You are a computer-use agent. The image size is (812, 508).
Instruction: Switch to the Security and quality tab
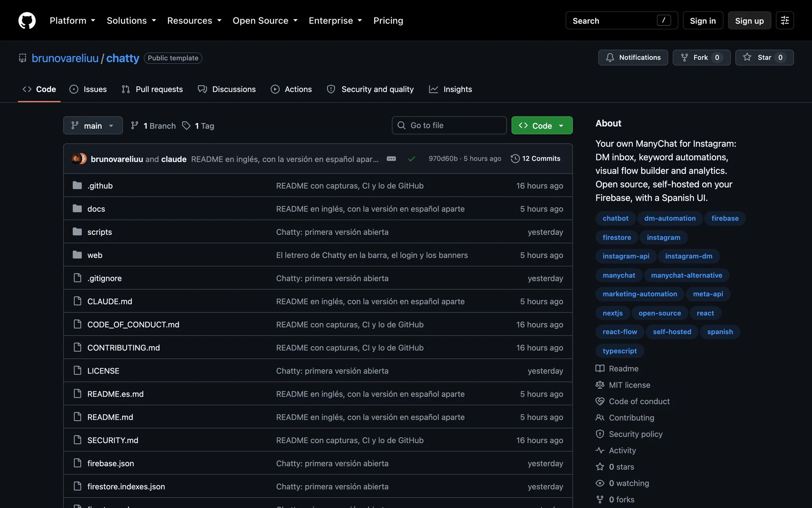[370, 89]
